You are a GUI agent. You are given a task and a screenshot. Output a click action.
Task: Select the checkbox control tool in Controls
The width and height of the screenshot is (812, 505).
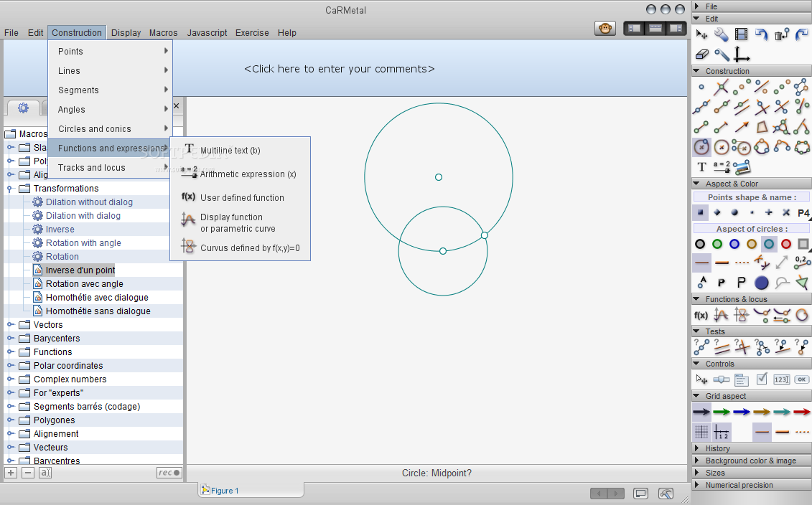761,379
